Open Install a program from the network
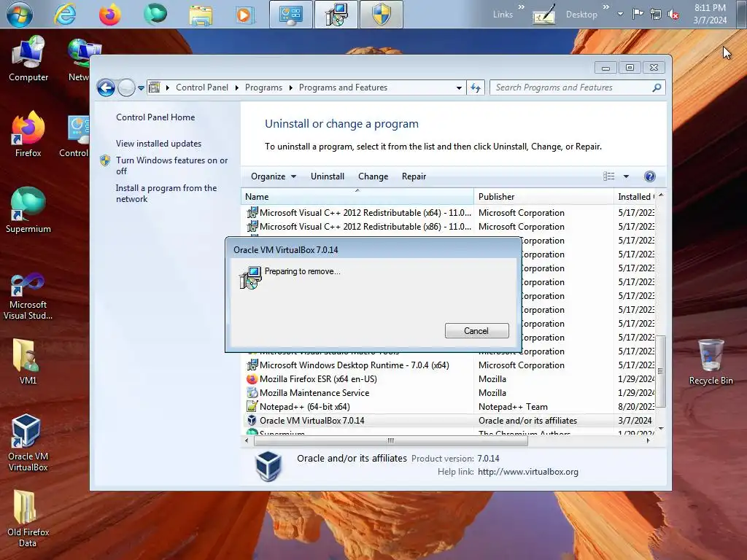 point(166,193)
